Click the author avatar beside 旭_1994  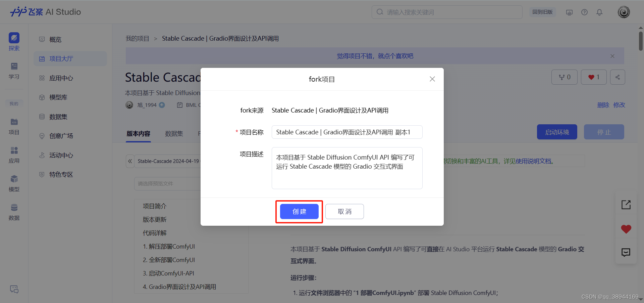tap(129, 105)
